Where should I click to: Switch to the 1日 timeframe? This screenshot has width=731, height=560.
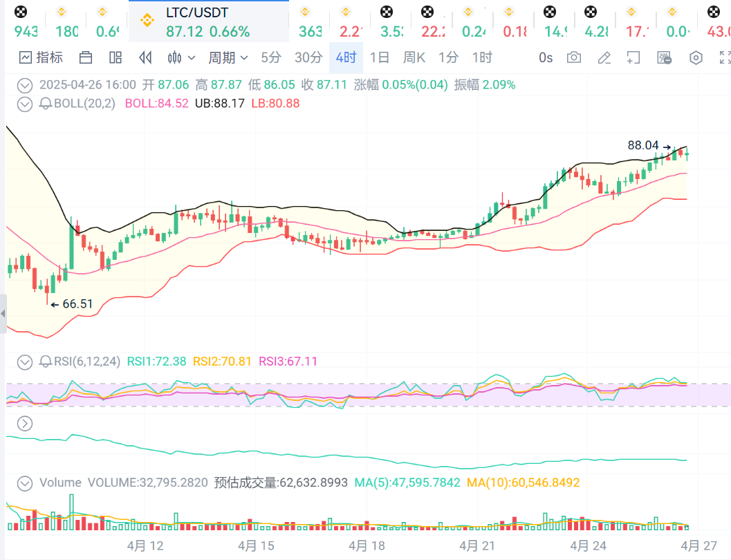(379, 57)
